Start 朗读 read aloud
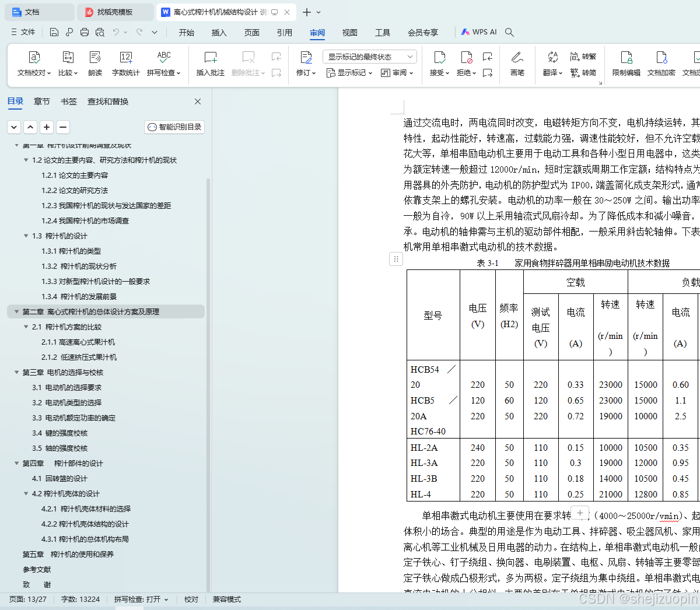This screenshot has height=610, width=700. 95,63
